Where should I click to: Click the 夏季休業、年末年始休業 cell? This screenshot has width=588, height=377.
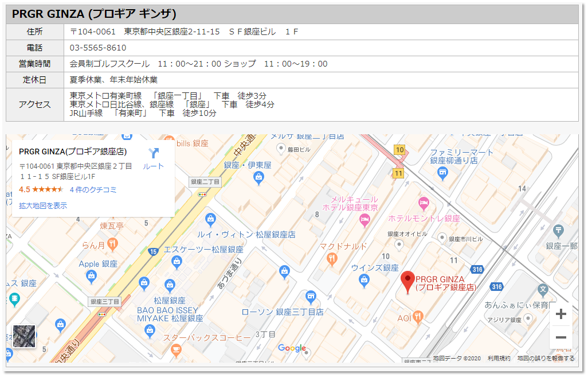click(x=321, y=80)
